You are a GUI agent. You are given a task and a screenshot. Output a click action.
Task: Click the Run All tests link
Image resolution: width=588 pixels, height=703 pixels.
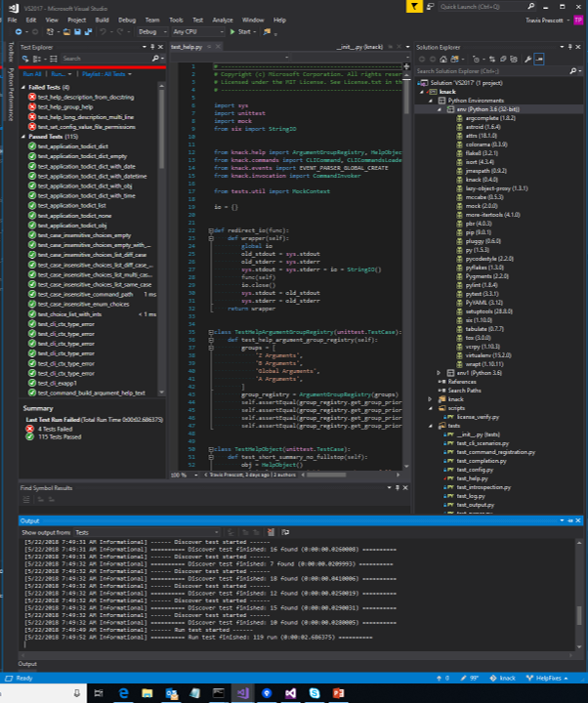[x=32, y=74]
